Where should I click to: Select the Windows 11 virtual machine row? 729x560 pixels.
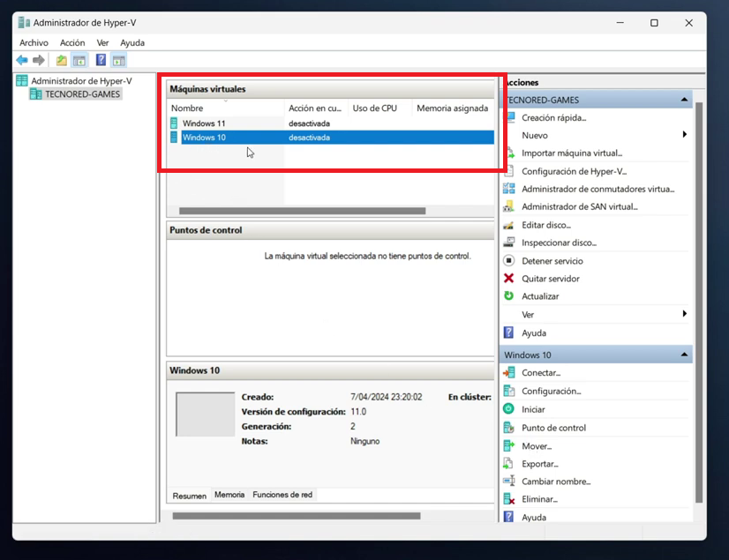(x=331, y=123)
